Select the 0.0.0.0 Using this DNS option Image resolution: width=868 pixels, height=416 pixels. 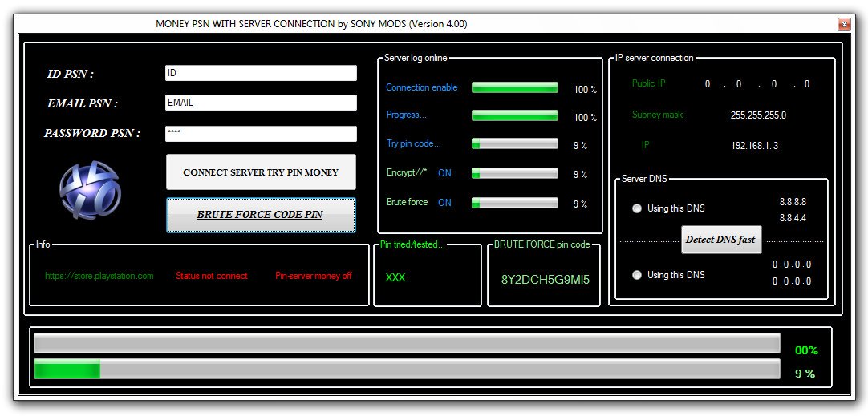[x=637, y=275]
